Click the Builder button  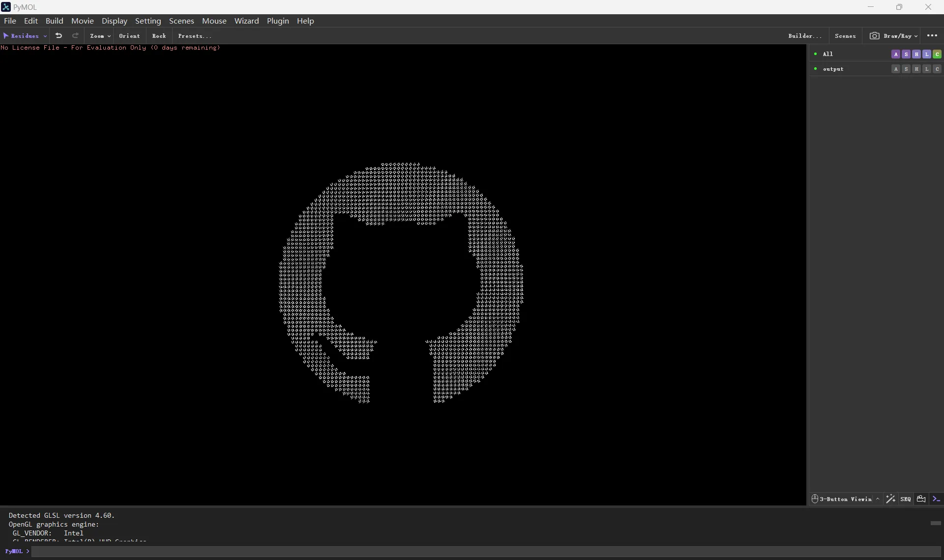coord(805,36)
